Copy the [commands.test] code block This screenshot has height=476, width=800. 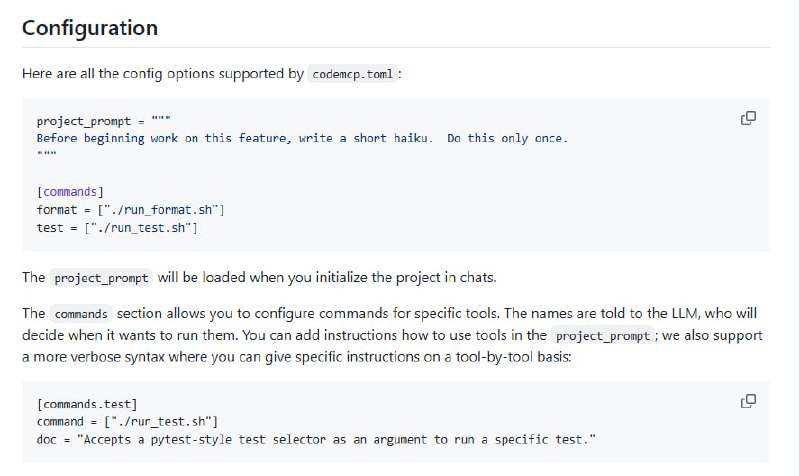tap(747, 401)
